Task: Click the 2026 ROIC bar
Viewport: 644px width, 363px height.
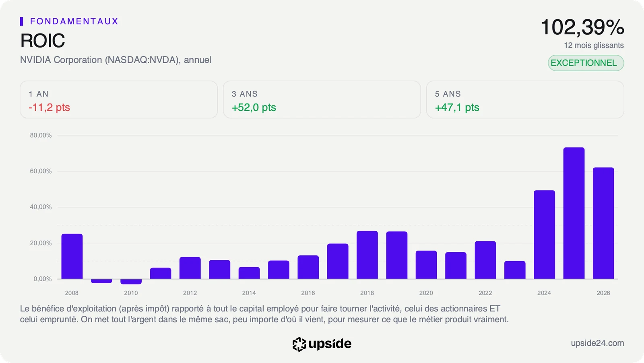Action: click(x=603, y=223)
